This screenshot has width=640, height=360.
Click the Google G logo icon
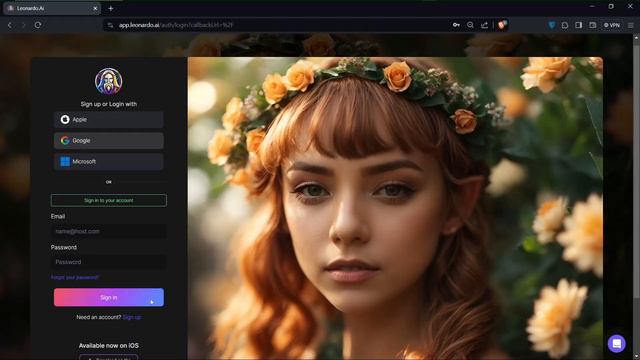point(65,140)
